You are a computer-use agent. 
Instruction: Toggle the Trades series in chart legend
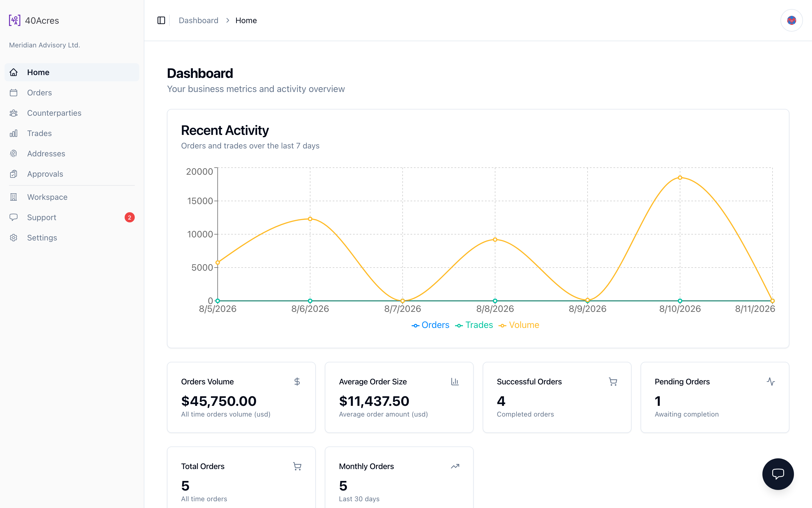(x=474, y=325)
